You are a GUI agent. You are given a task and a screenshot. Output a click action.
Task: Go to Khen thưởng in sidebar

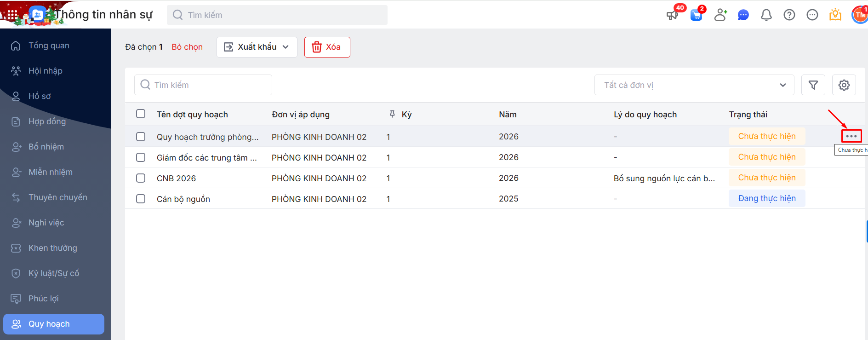52,248
